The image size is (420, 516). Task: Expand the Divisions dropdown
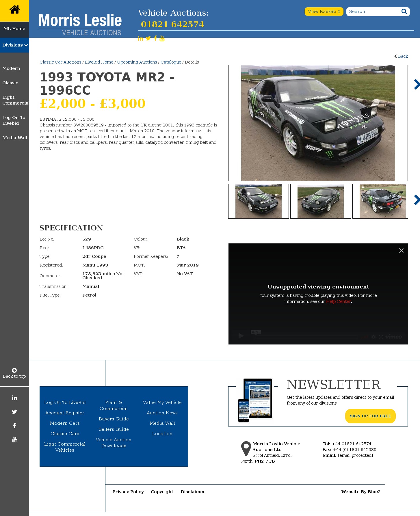[x=14, y=45]
